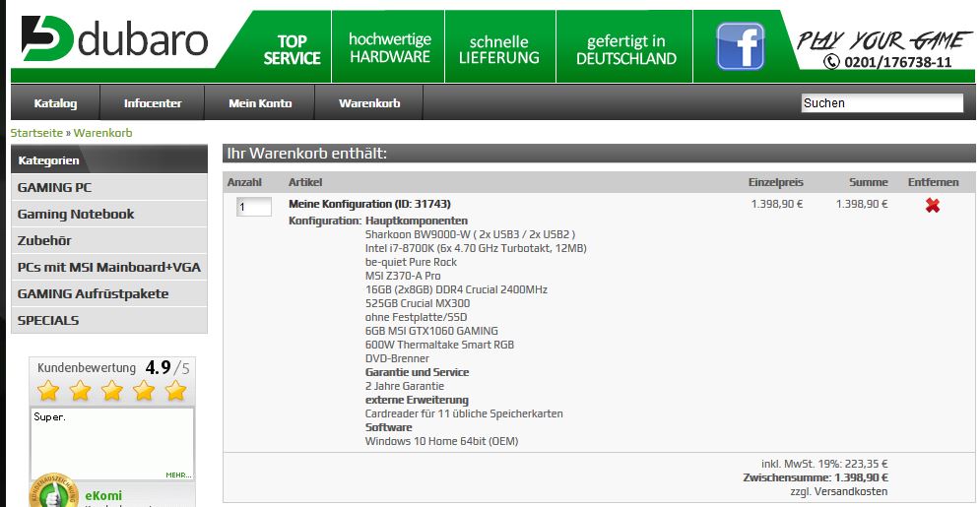This screenshot has height=507, width=980.
Task: Open PCs mit MSI Mainboard+VGA category
Action: (x=109, y=267)
